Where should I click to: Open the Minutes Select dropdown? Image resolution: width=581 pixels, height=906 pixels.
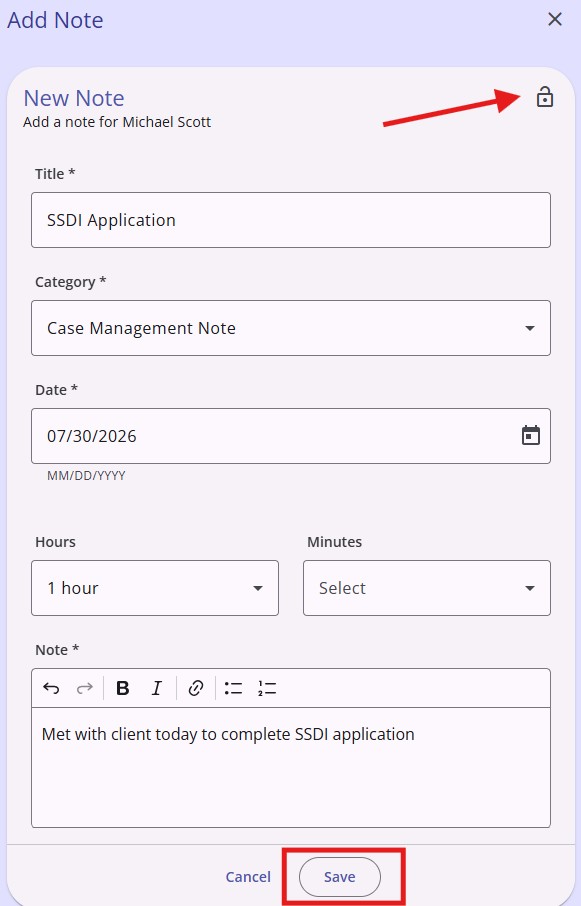tap(427, 588)
